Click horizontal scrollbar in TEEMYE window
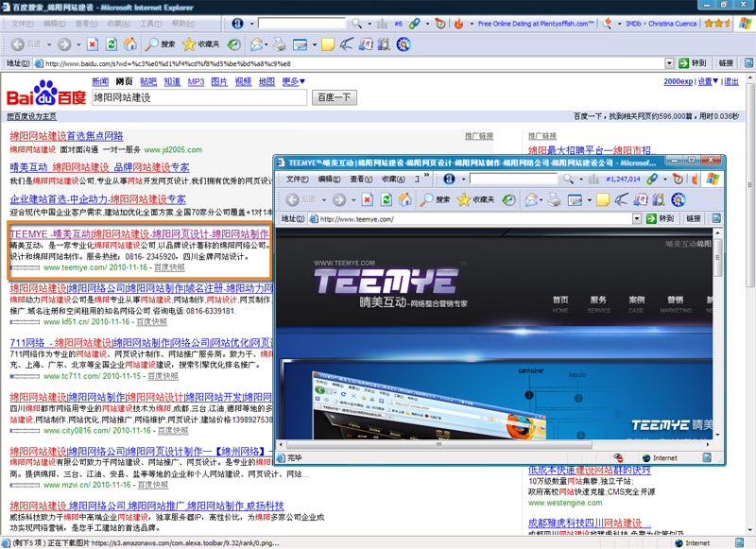Viewport: 756px width, 549px height. click(x=439, y=444)
